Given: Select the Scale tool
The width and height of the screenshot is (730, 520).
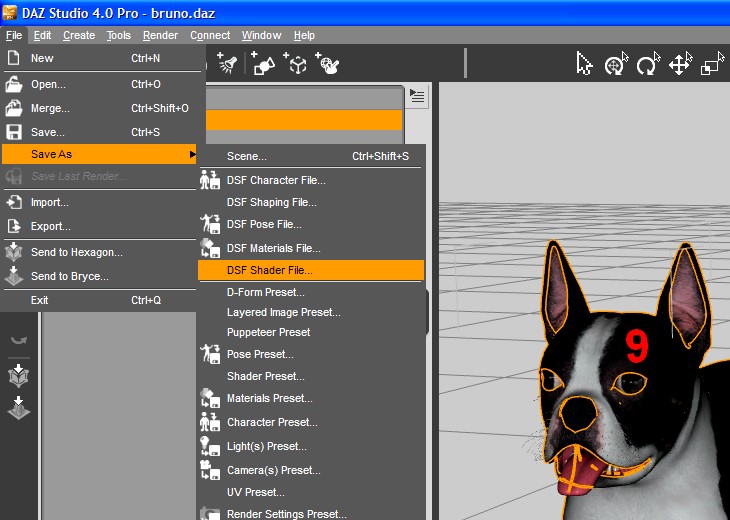Looking at the screenshot, I should coord(712,64).
